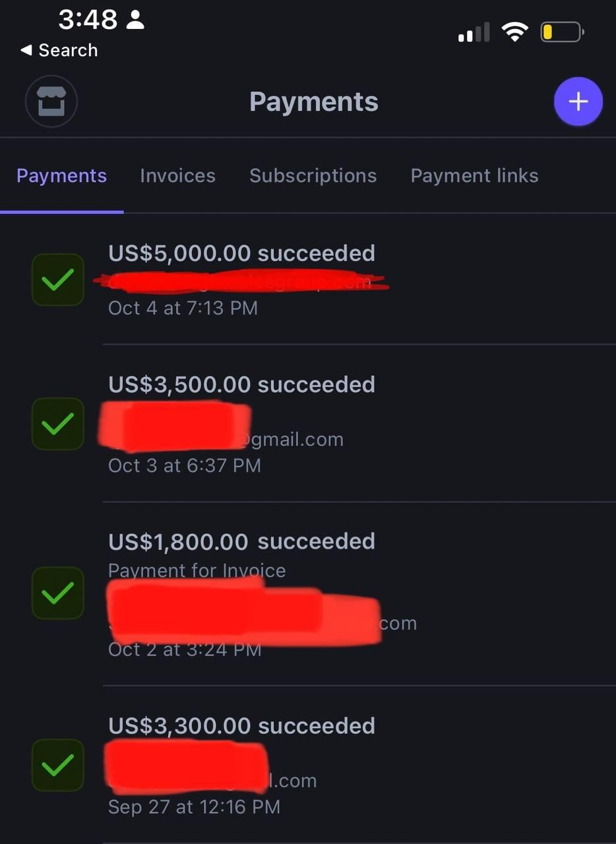Open the Payment links tab
Image resolution: width=616 pixels, height=844 pixels.
475,175
